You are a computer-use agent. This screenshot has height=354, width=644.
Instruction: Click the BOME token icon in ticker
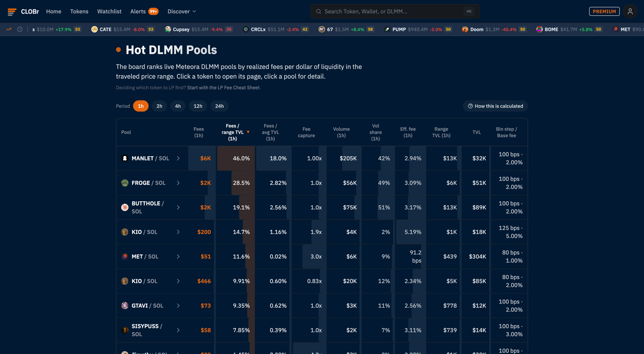tap(539, 29)
